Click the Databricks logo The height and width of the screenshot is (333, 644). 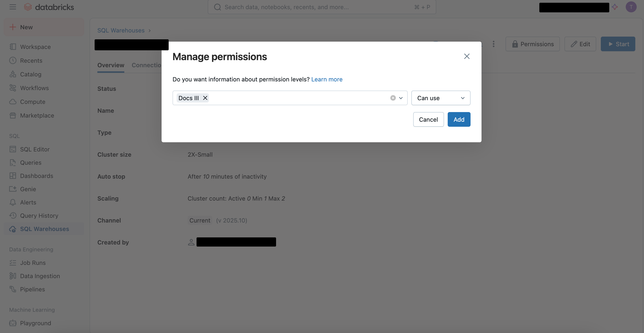[49, 7]
